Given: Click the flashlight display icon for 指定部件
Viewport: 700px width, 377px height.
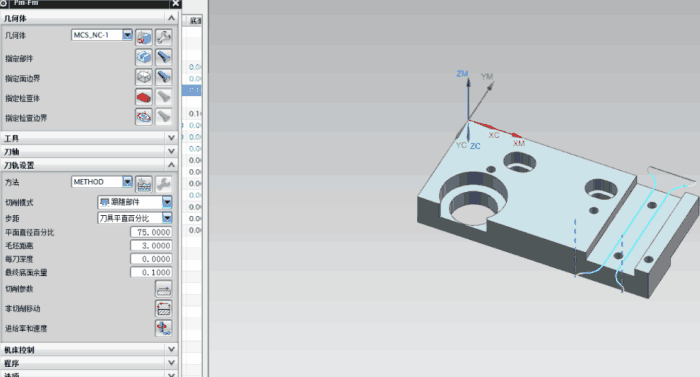Looking at the screenshot, I should 163,57.
